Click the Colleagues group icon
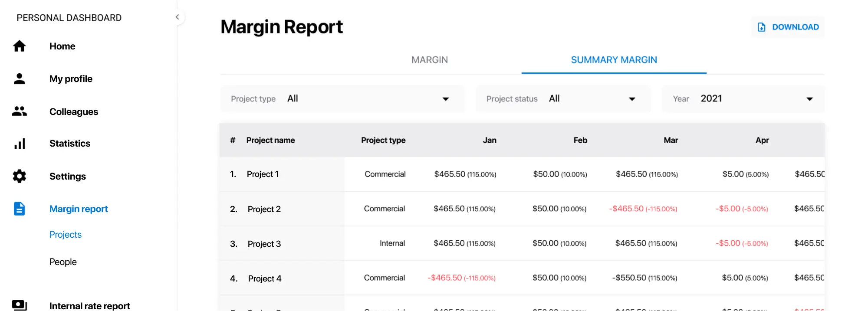 tap(19, 111)
